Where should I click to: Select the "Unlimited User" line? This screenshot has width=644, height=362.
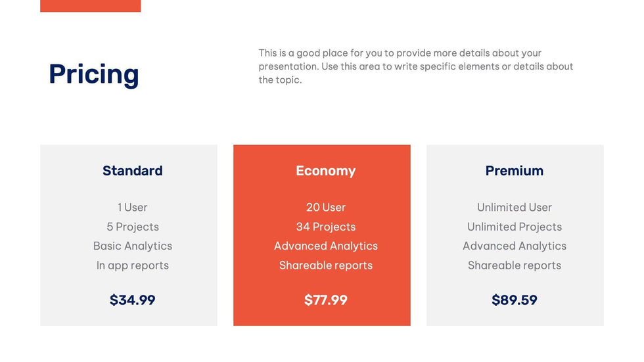(x=514, y=208)
